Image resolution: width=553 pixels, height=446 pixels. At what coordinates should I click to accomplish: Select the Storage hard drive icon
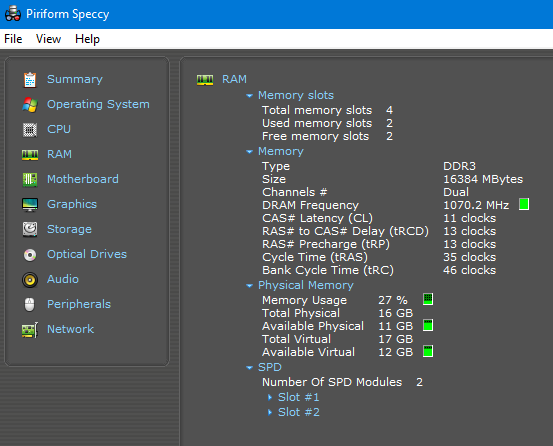pos(30,230)
